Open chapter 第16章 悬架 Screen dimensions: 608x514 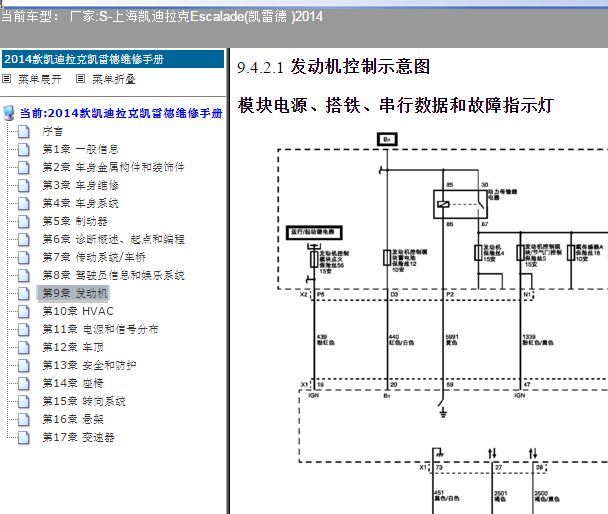tap(73, 419)
